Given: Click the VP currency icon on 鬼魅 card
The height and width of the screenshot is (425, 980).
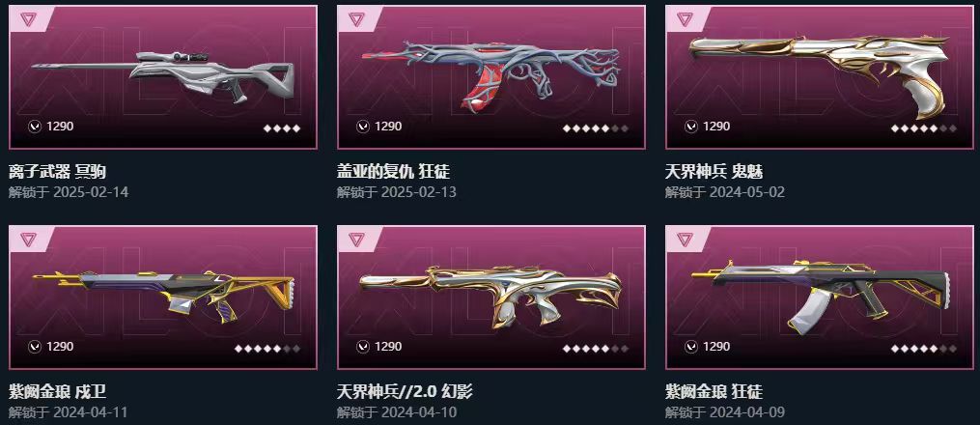Looking at the screenshot, I should [x=690, y=127].
